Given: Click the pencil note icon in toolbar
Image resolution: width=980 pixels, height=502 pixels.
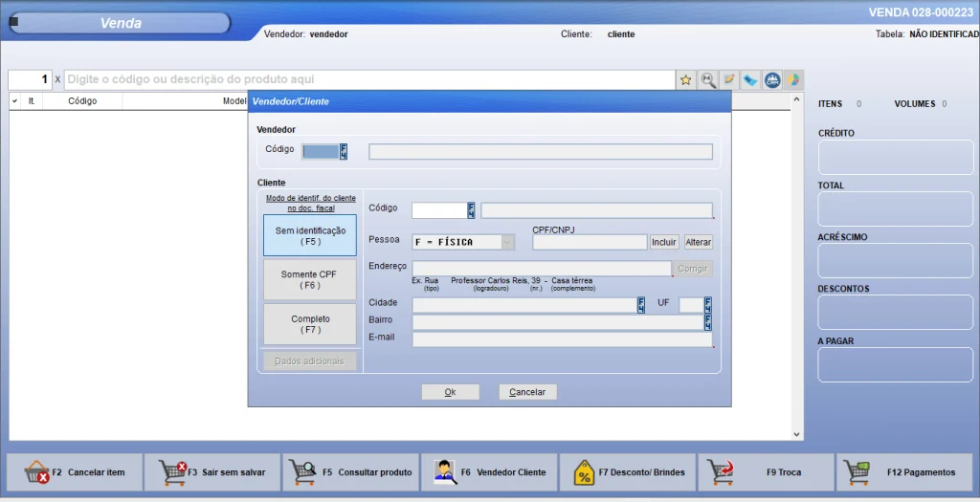Looking at the screenshot, I should click(x=729, y=80).
